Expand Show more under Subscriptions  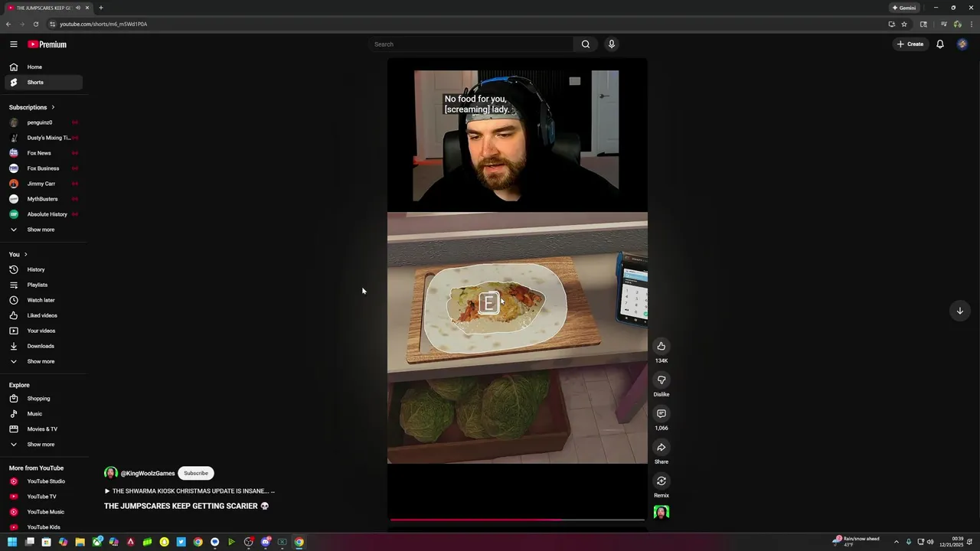44,230
